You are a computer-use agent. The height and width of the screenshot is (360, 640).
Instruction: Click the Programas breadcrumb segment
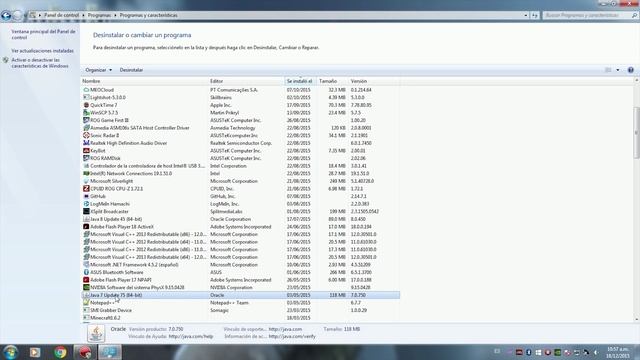[99, 15]
